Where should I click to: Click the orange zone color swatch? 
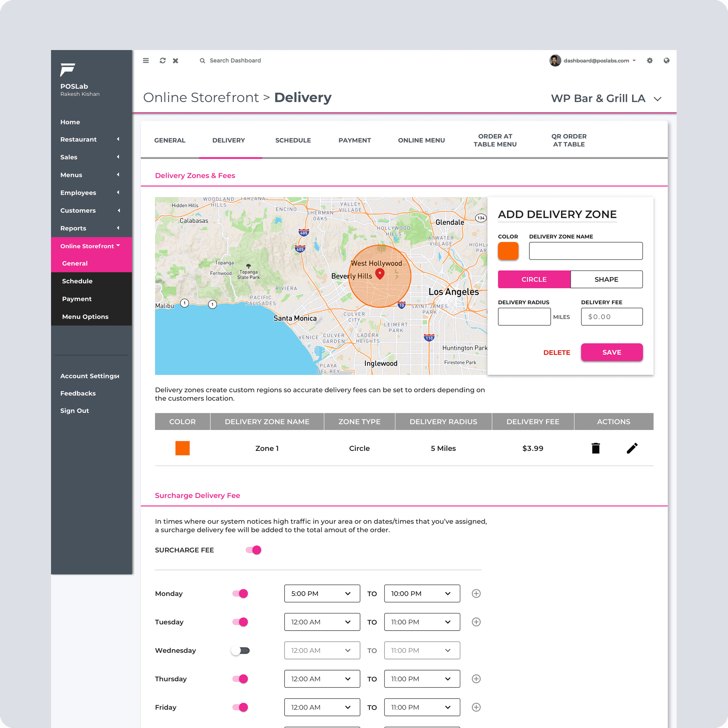(x=508, y=251)
